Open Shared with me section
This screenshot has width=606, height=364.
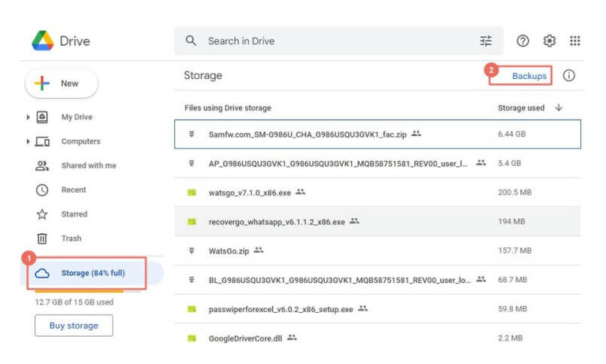89,165
